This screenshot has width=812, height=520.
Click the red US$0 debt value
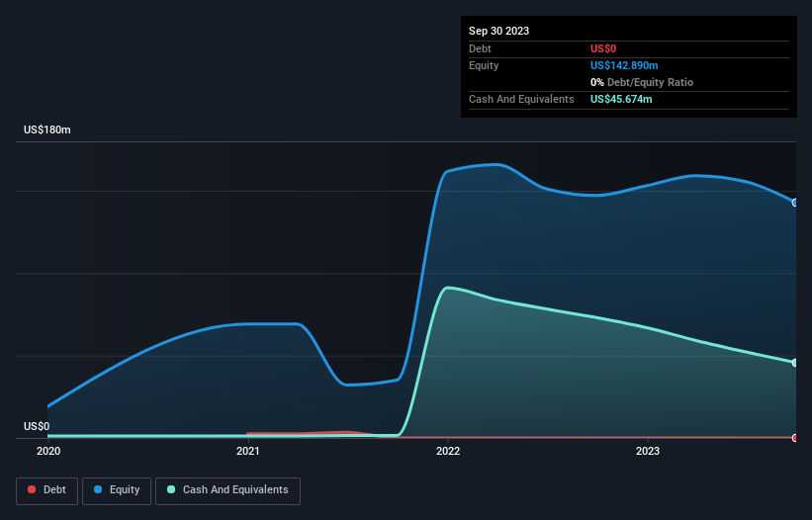click(x=603, y=48)
